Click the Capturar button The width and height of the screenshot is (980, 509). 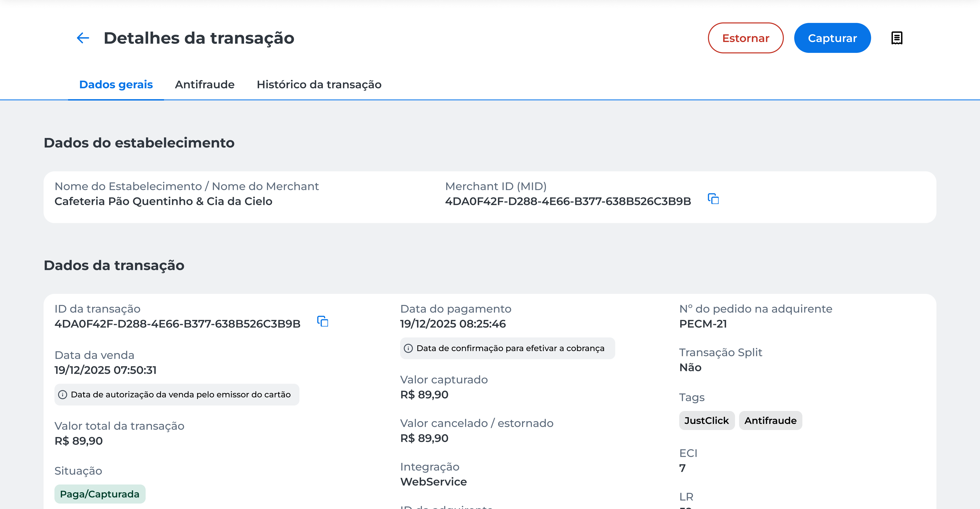tap(832, 38)
